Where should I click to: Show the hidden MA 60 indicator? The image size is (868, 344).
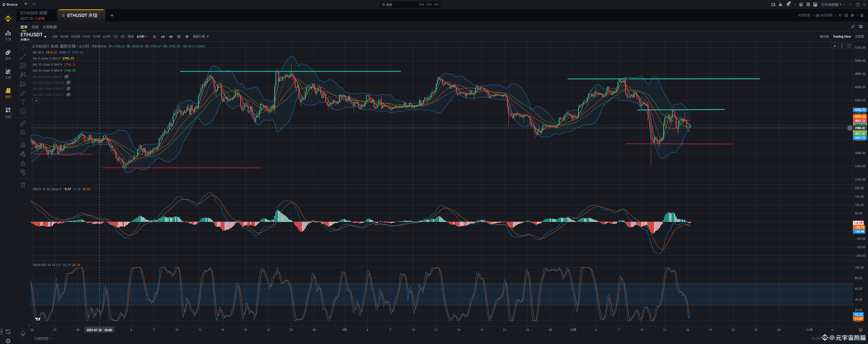[67, 76]
